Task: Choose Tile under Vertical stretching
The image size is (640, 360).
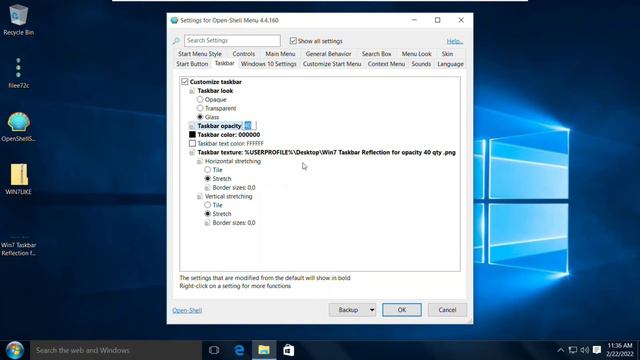Action: coord(208,205)
